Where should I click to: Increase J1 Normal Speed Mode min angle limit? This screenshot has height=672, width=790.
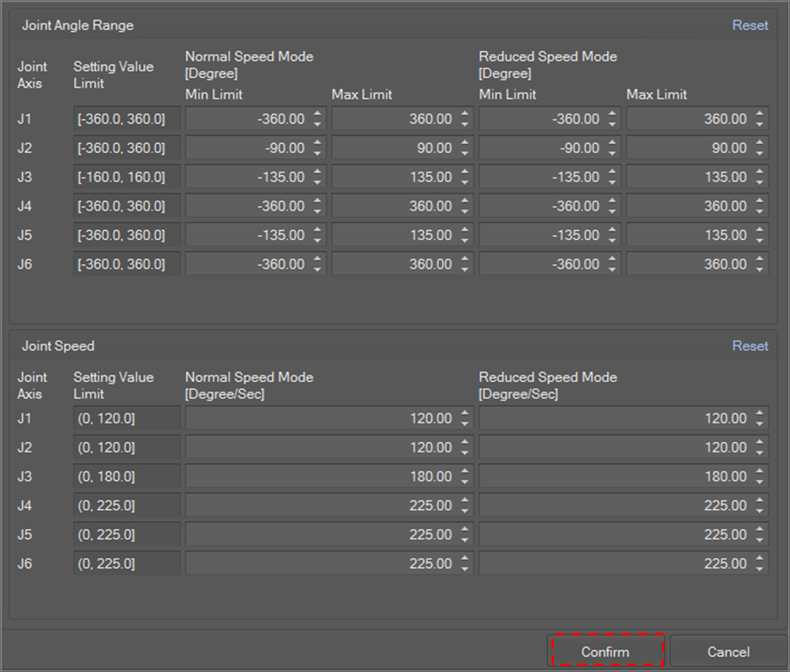pos(317,114)
